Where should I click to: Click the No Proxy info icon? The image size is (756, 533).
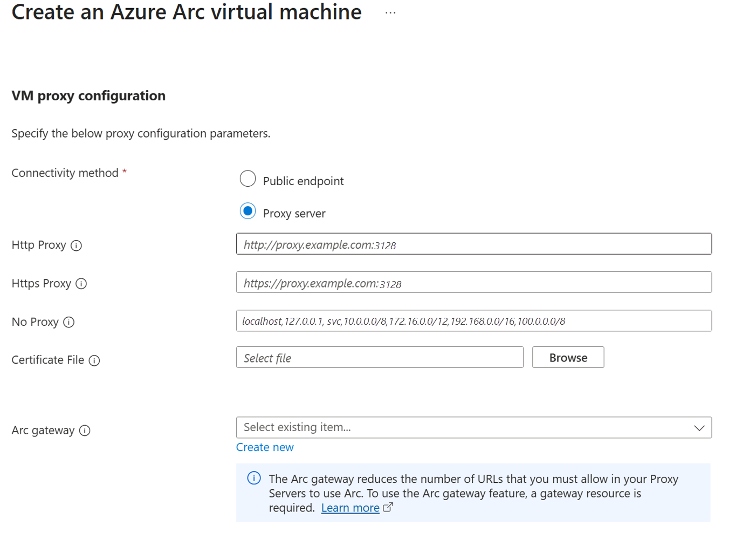(68, 322)
